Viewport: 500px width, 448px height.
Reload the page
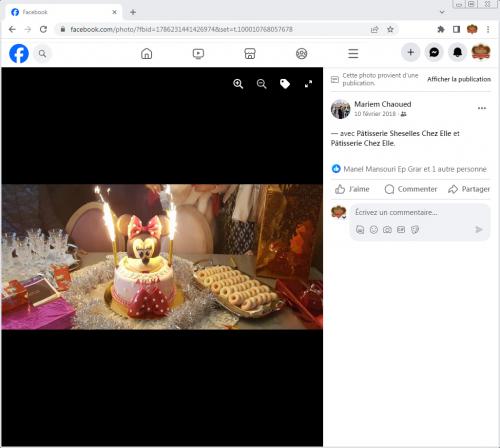tap(43, 29)
